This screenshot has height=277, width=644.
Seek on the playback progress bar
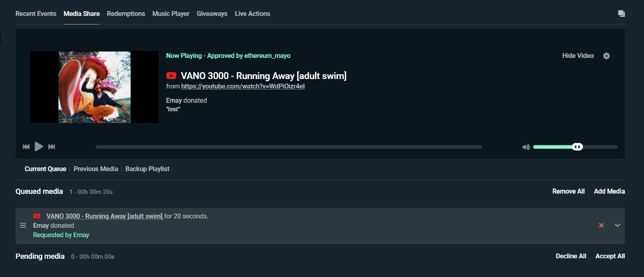[x=288, y=147]
